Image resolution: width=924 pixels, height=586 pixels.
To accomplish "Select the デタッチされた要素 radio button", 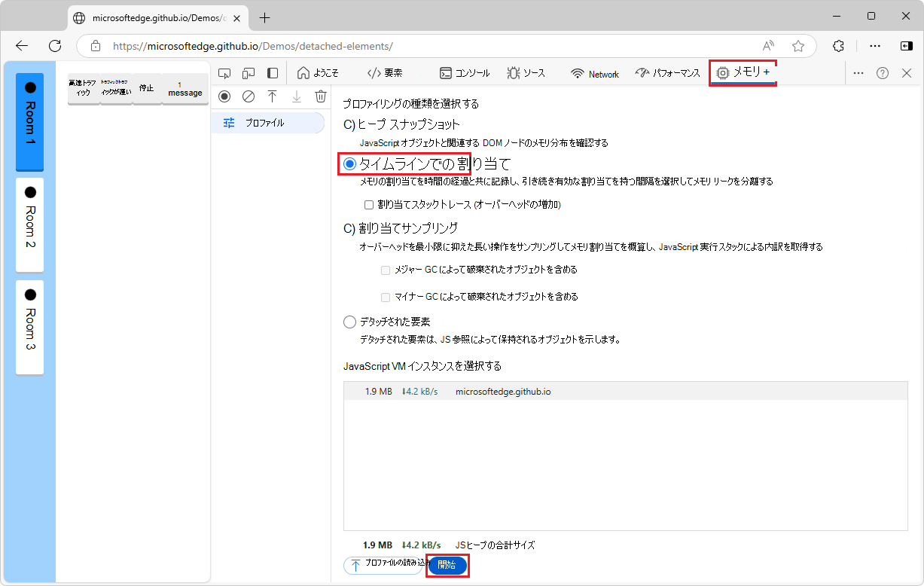I will click(349, 322).
